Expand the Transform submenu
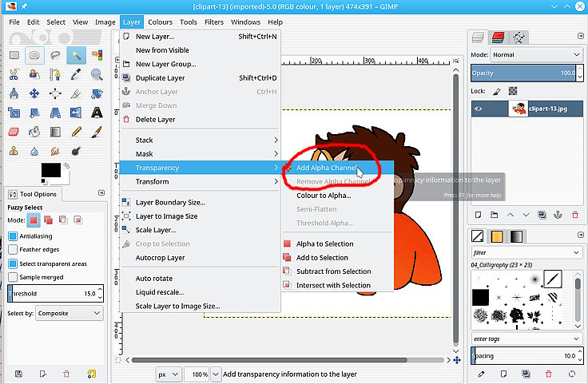Viewport: 588px width, 384px height. pos(200,182)
